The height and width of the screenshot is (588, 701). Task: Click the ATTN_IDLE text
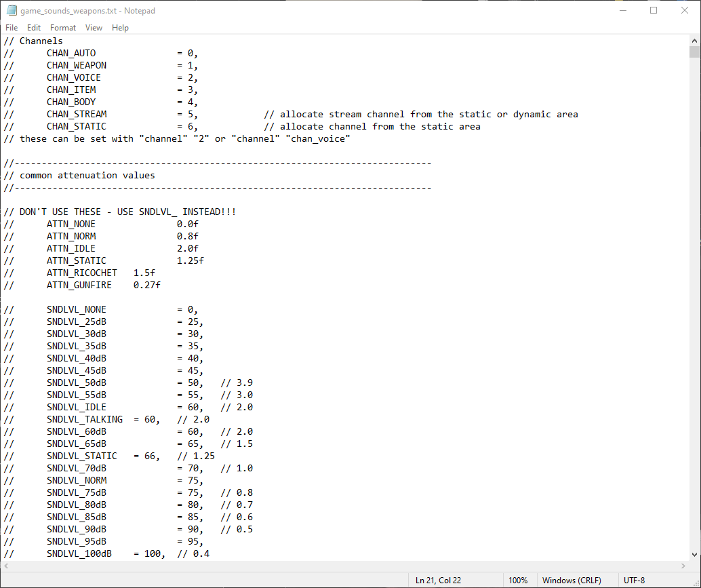click(x=71, y=249)
